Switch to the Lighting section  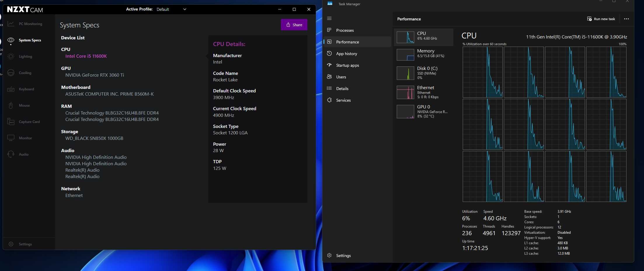[x=25, y=57]
